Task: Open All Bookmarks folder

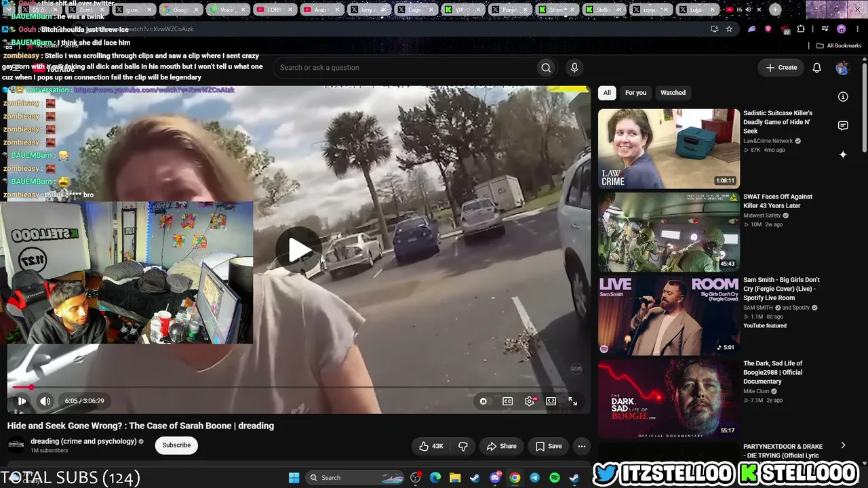Action: coord(838,45)
